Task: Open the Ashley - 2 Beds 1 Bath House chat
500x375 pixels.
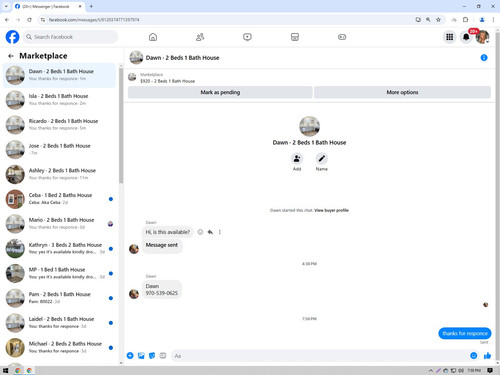Action: [x=59, y=174]
